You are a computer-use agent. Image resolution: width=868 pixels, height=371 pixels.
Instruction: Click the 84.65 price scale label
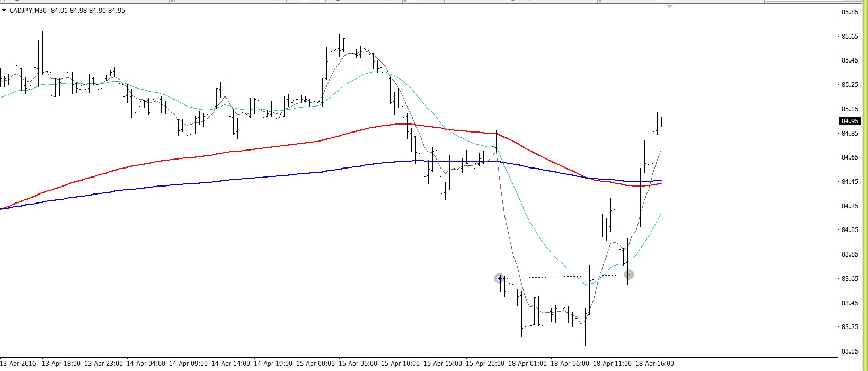[850, 157]
